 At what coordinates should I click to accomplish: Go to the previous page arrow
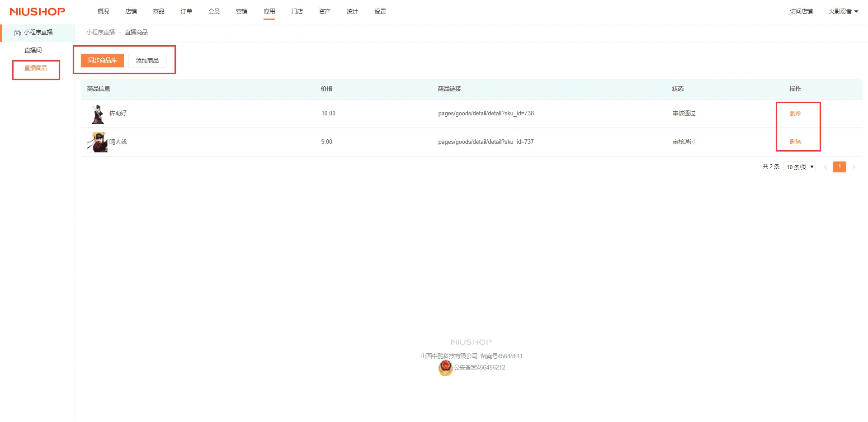[826, 167]
